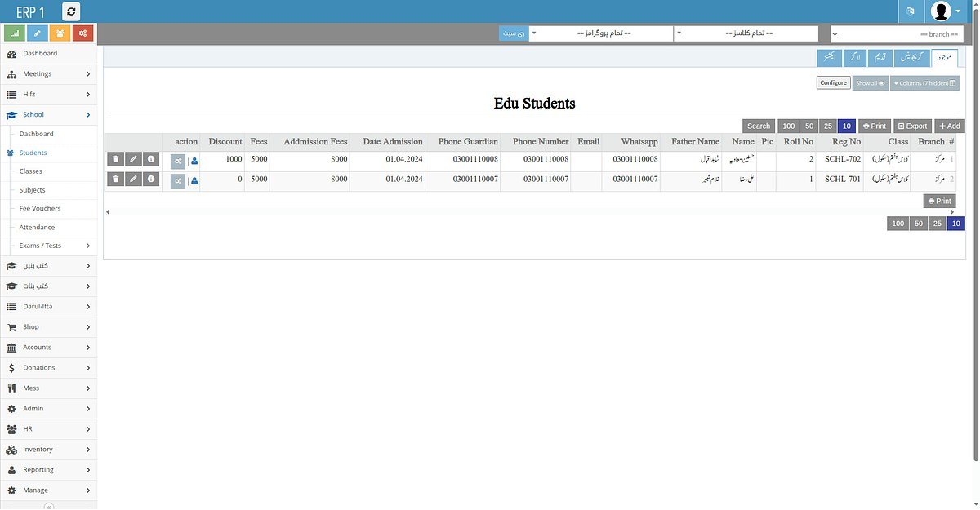Click the Configure button
Image resolution: width=980 pixels, height=510 pixels.
[x=833, y=83]
